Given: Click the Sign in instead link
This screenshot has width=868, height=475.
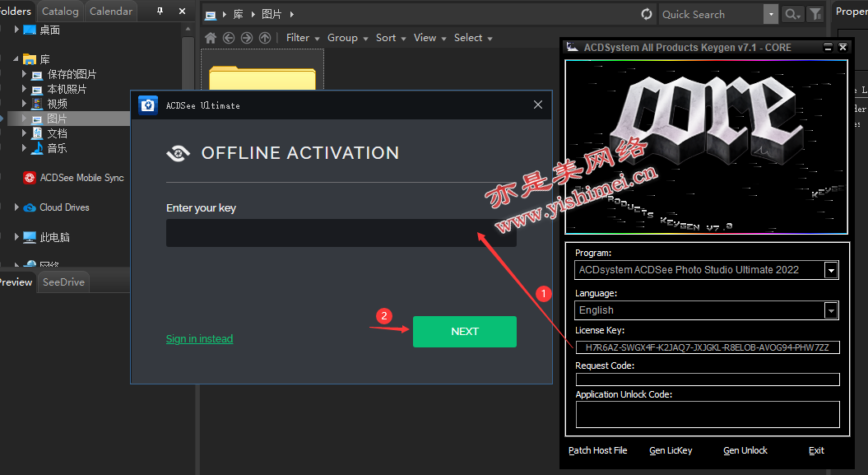Looking at the screenshot, I should (x=199, y=339).
